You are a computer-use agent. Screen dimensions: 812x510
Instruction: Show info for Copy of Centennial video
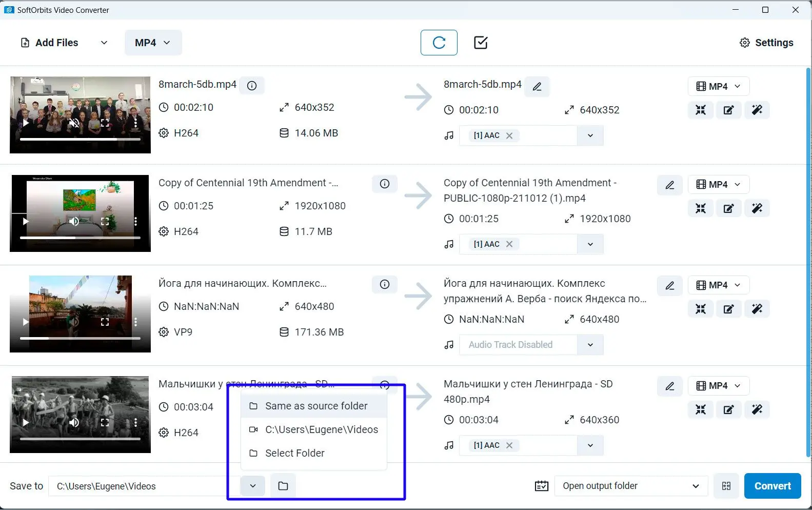point(385,184)
